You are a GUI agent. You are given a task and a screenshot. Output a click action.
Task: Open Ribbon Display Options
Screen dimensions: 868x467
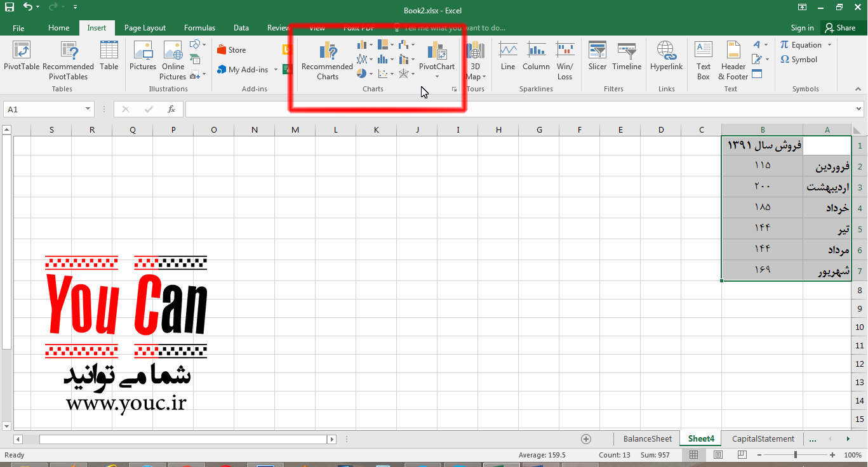pyautogui.click(x=803, y=8)
